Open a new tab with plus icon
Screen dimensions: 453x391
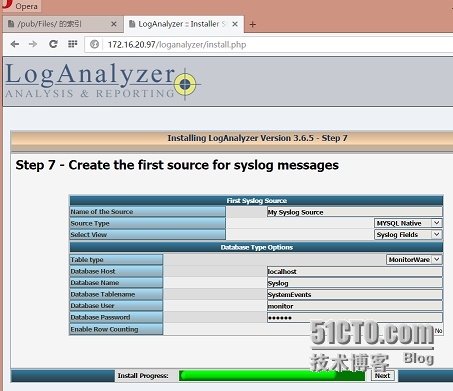(253, 24)
